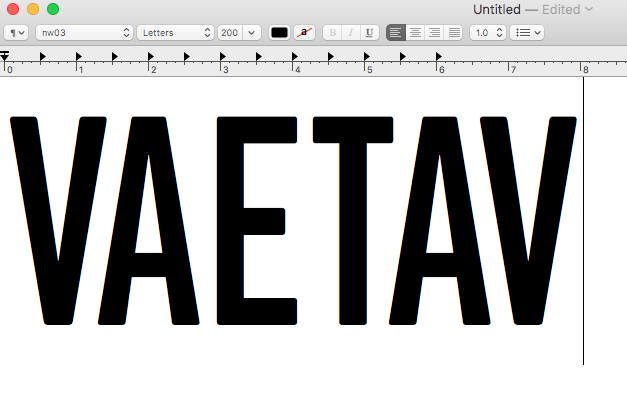The height and width of the screenshot is (398, 627).
Task: Open the 1.0 line spacing popup
Action: (x=488, y=33)
